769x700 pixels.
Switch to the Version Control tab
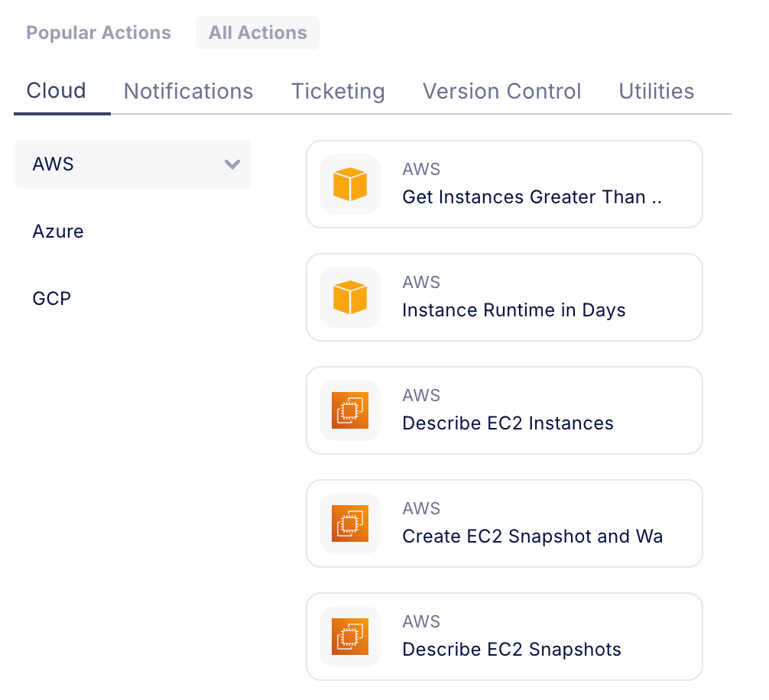click(501, 92)
